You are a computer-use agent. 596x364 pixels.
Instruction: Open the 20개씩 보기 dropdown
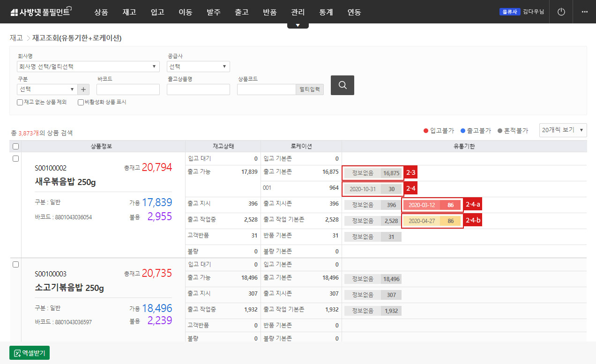tap(562, 130)
